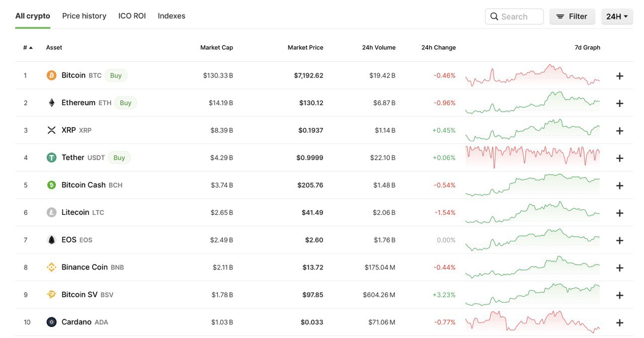Open the Bitcoin asset name link

pos(73,75)
